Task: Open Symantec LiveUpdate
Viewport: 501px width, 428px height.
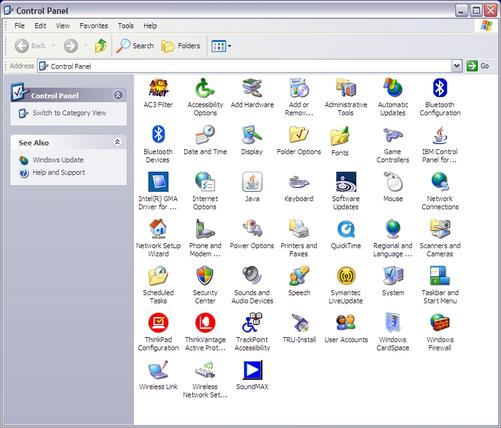Action: pyautogui.click(x=346, y=285)
